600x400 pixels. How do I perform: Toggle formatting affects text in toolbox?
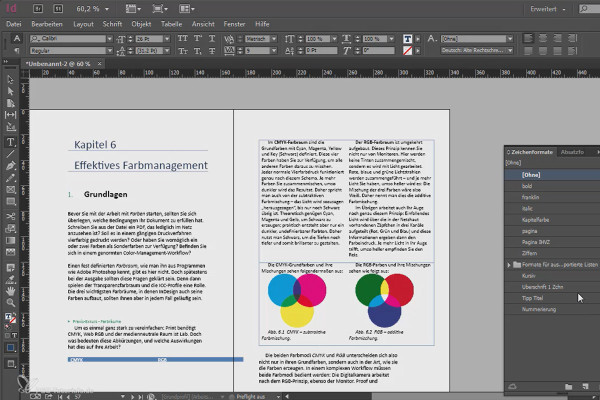(14, 336)
